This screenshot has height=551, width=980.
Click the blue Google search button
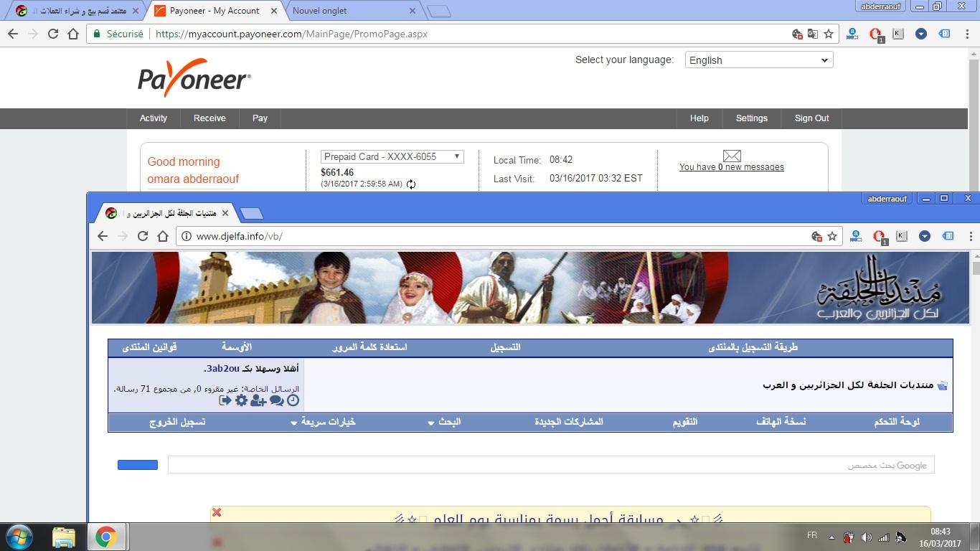point(138,465)
